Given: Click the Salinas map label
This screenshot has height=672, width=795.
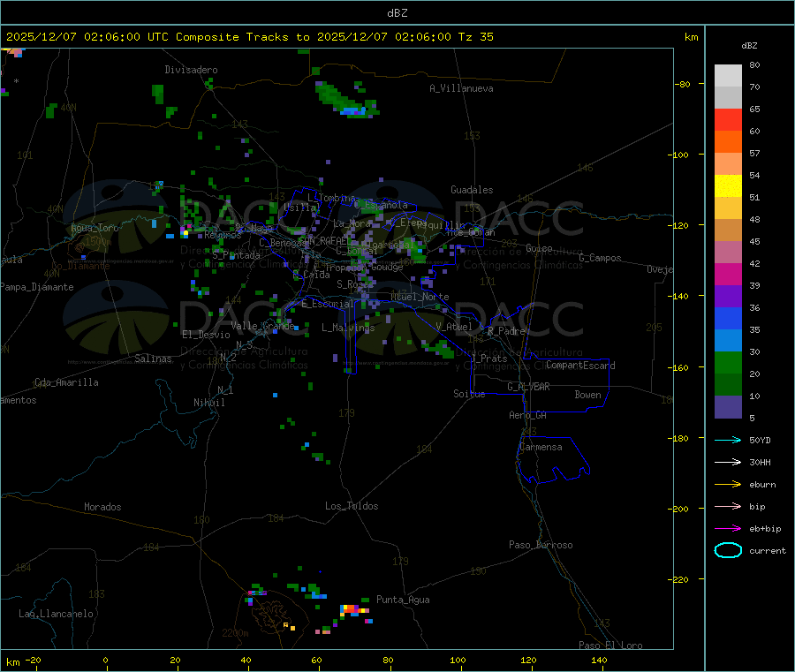Looking at the screenshot, I should click(x=153, y=359).
